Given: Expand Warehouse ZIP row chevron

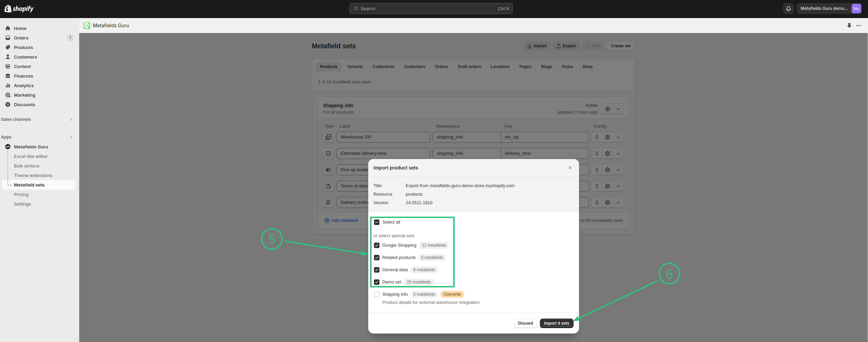Looking at the screenshot, I should click(x=618, y=137).
